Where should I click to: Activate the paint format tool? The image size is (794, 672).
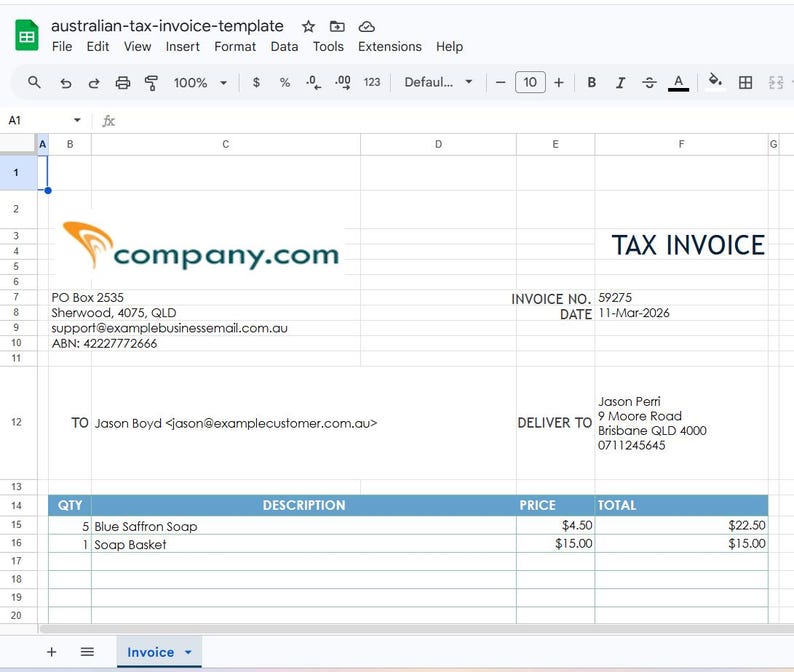151,83
